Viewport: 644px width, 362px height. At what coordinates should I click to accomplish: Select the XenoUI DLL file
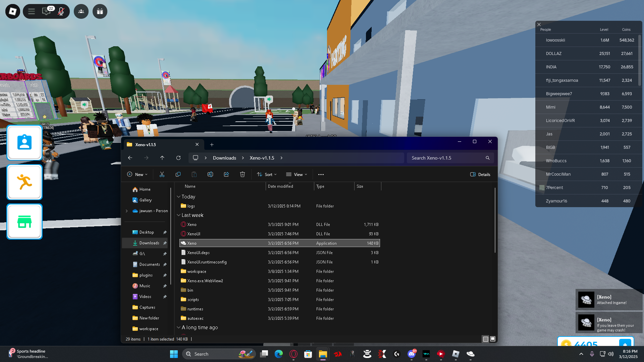(x=280, y=234)
